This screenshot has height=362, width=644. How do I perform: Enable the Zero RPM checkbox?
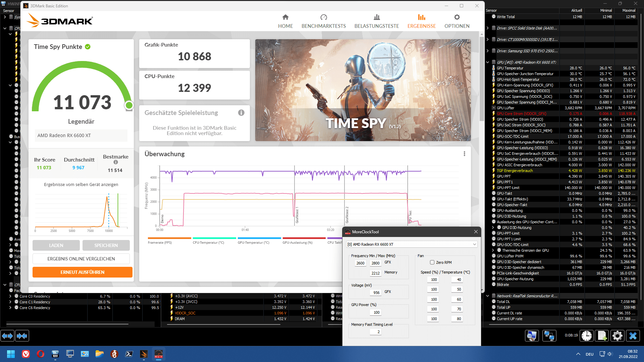pyautogui.click(x=432, y=262)
